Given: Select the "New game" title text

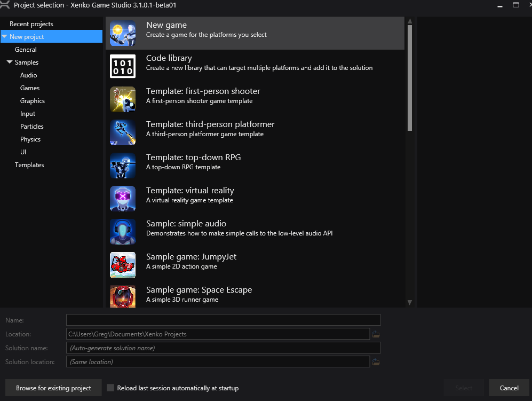Looking at the screenshot, I should [x=166, y=25].
